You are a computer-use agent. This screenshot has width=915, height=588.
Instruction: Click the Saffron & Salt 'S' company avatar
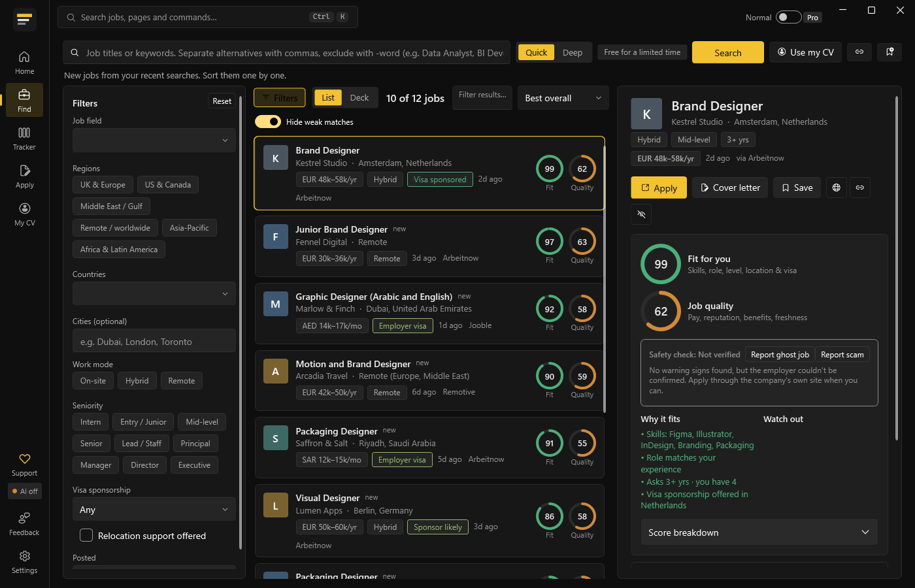(x=276, y=438)
